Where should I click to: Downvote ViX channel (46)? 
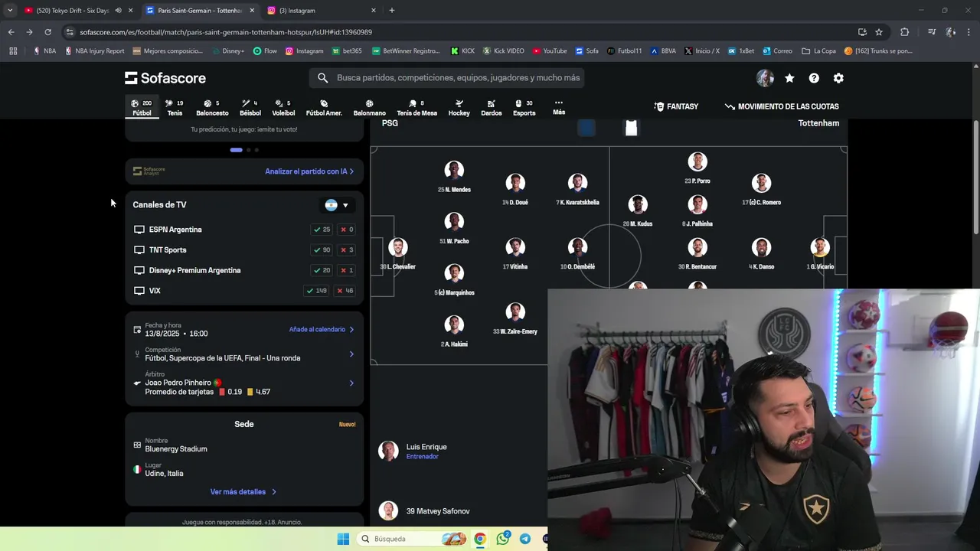(x=345, y=291)
